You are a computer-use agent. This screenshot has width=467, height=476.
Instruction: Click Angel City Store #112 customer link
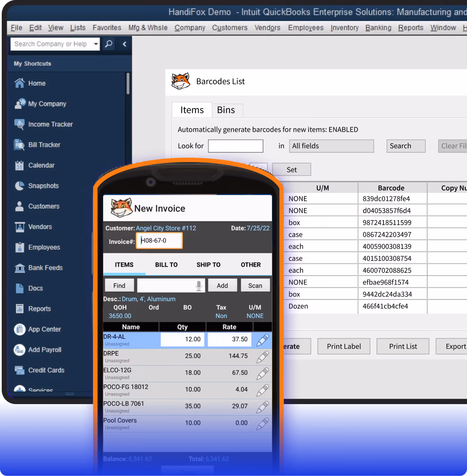(x=166, y=228)
